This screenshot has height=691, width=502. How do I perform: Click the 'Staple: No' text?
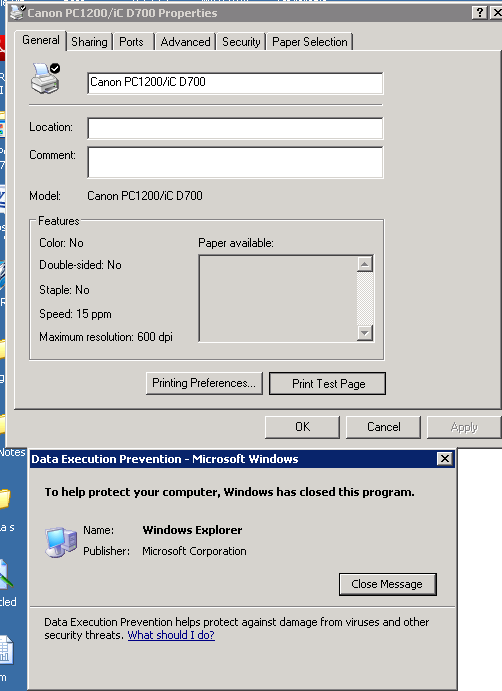click(64, 290)
